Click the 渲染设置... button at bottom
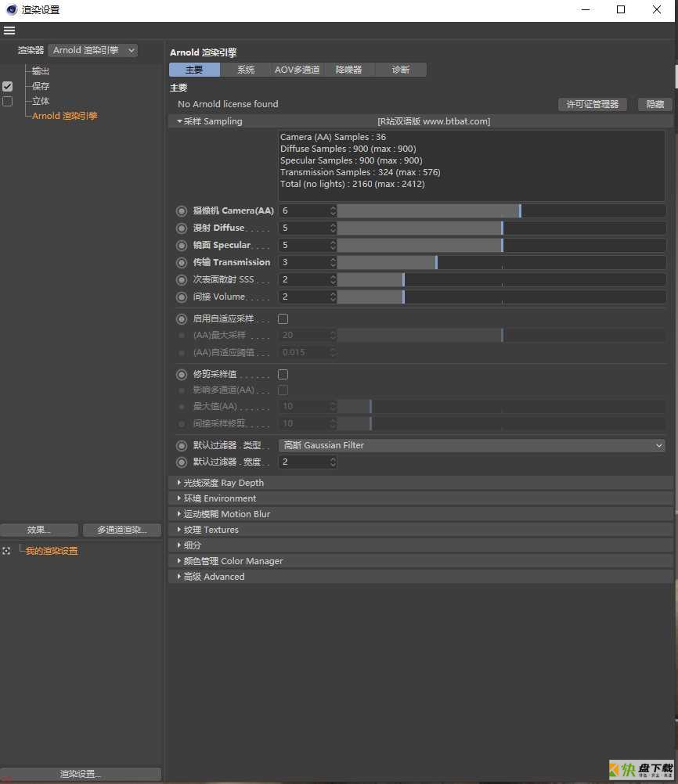This screenshot has height=784, width=678. coord(81,774)
